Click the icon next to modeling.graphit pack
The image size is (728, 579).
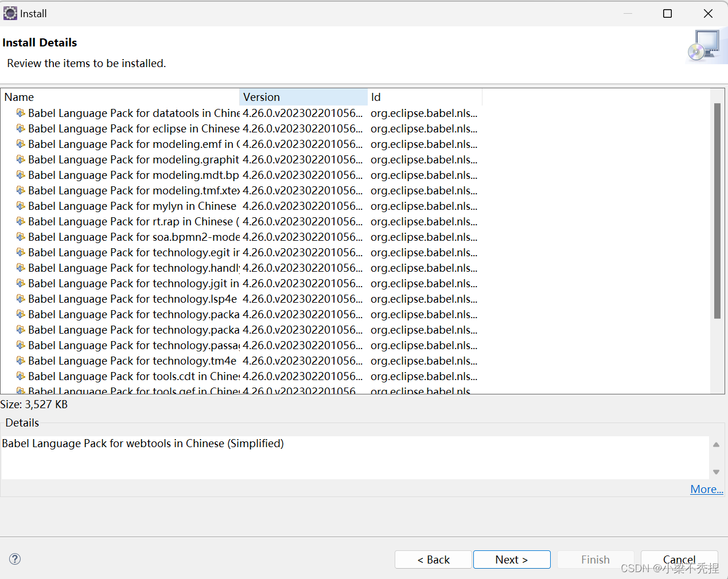21,159
